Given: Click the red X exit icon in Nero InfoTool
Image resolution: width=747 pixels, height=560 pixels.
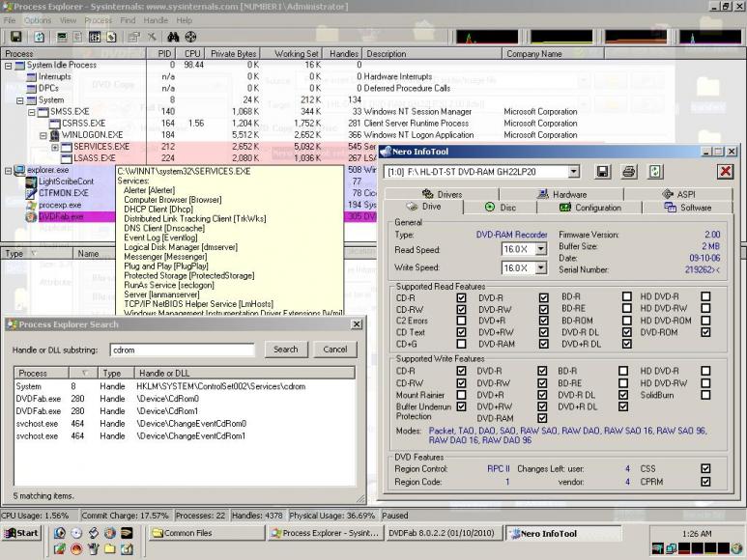Looking at the screenshot, I should click(725, 172).
